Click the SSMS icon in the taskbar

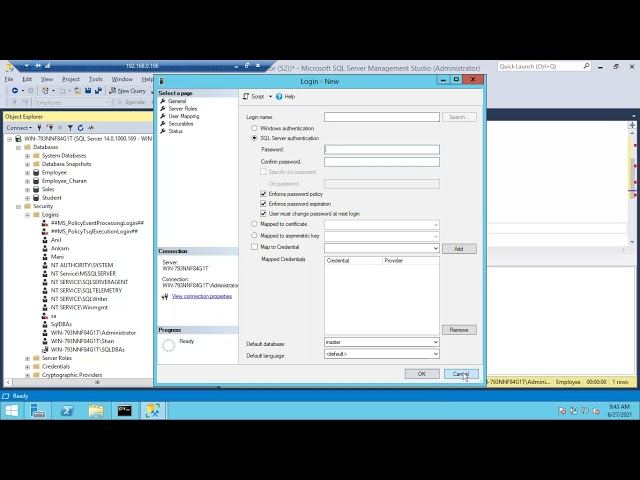[153, 411]
